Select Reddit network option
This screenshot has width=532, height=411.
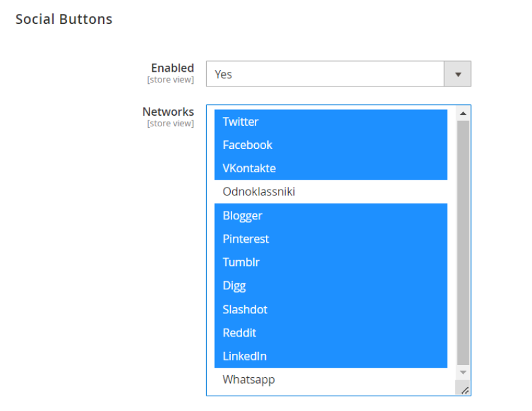click(331, 333)
